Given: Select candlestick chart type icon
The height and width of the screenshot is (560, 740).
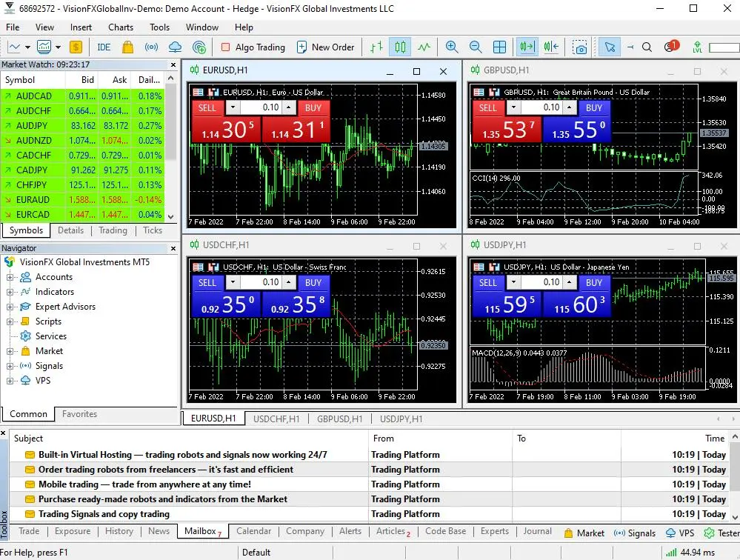Looking at the screenshot, I should [400, 47].
